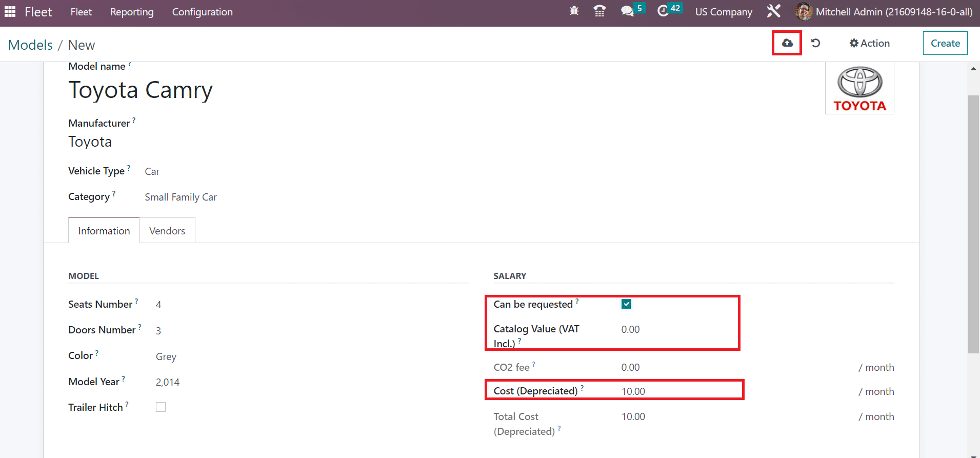Click the Seats Number help question mark
The image size is (980, 458).
pos(136,301)
